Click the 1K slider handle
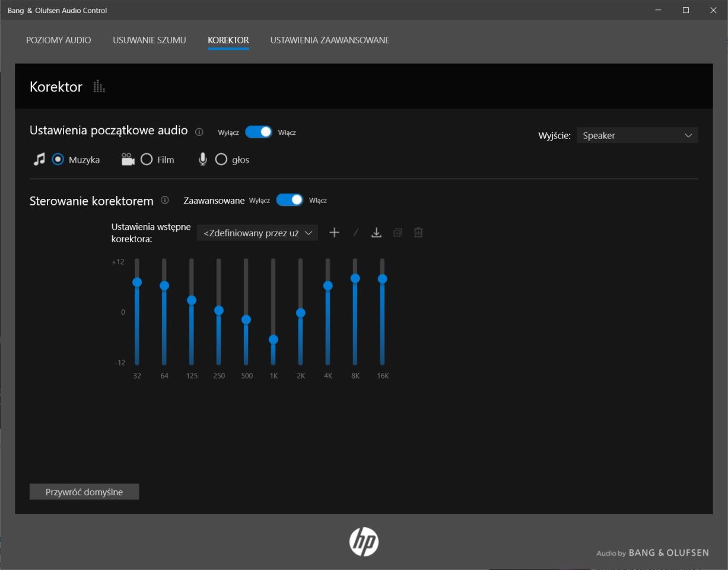This screenshot has width=728, height=570. [274, 340]
